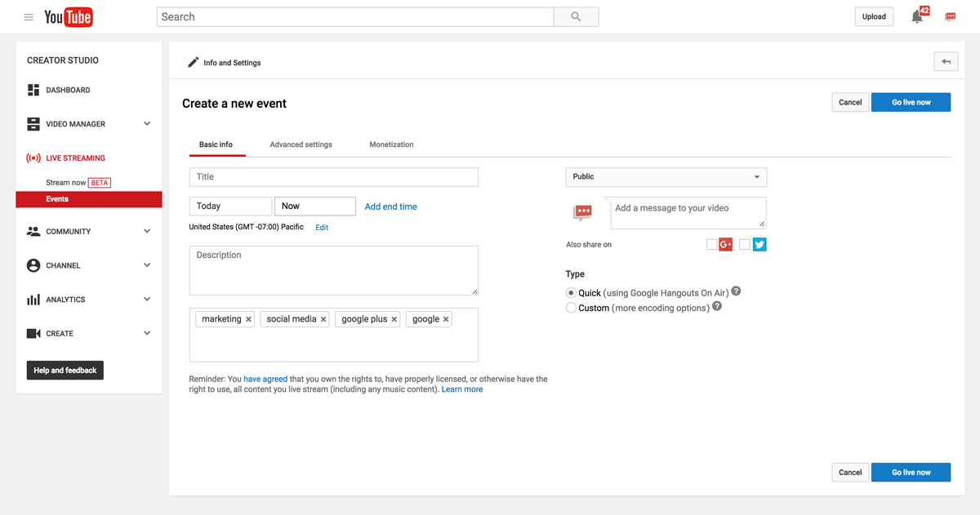Remove the marketing tag
Screen dimensions: 980x515
248,320
